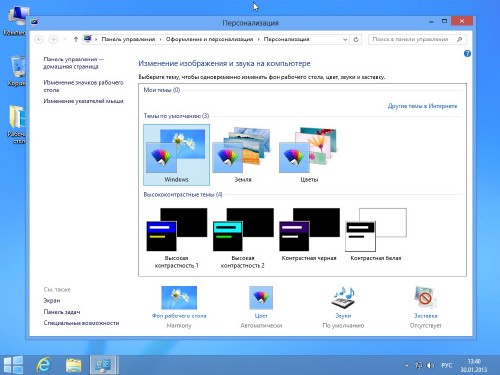
Task: Select the Земля theme
Action: 243,155
